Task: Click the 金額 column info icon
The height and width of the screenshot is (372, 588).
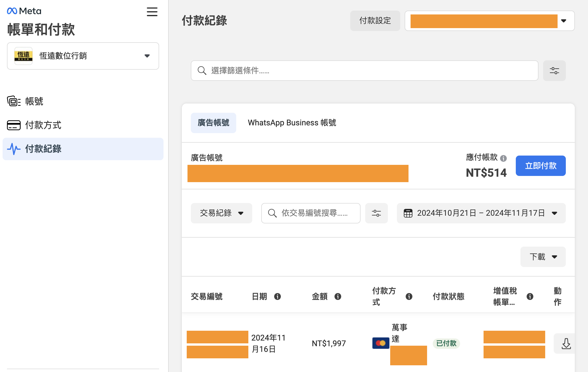Action: (x=338, y=296)
